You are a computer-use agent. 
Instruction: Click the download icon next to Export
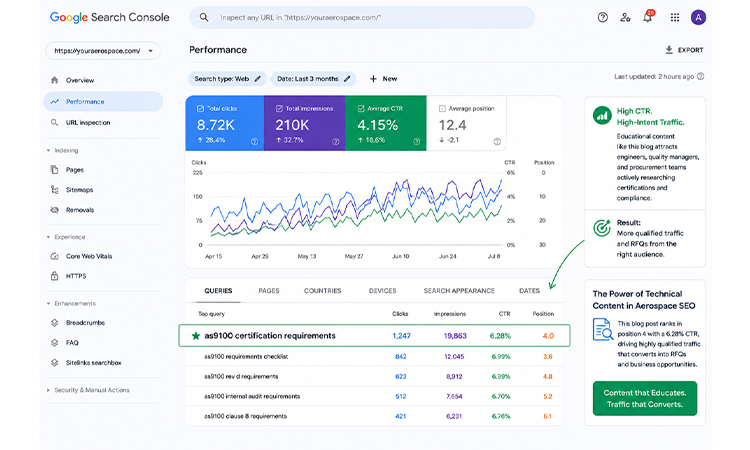(669, 50)
